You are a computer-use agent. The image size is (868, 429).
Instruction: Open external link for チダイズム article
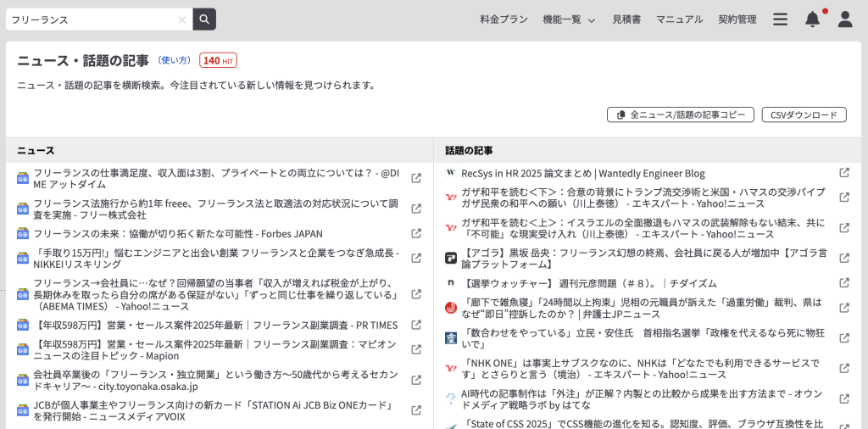point(844,282)
